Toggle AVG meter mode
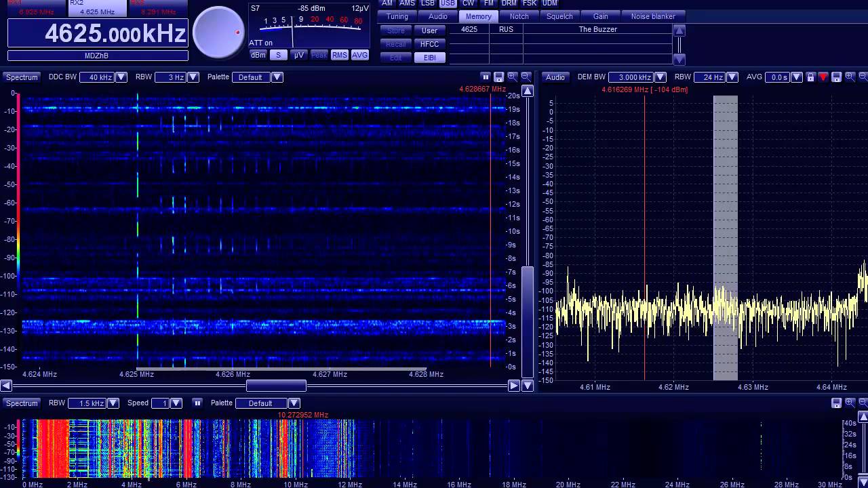This screenshot has height=488, width=868. pyautogui.click(x=360, y=55)
